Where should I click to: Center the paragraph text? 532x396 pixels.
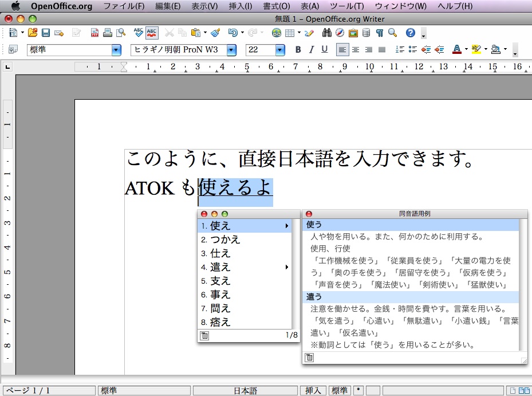coord(356,50)
